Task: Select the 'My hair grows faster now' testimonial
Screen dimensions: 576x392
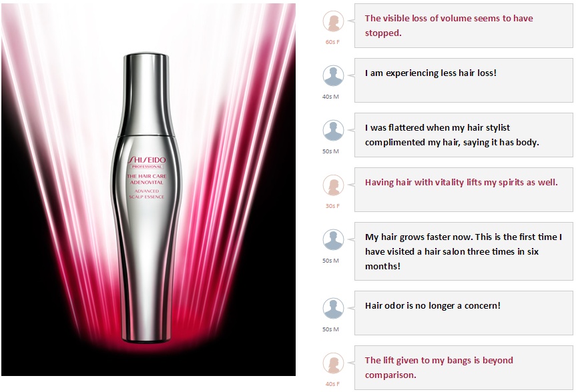Action: pyautogui.click(x=464, y=251)
